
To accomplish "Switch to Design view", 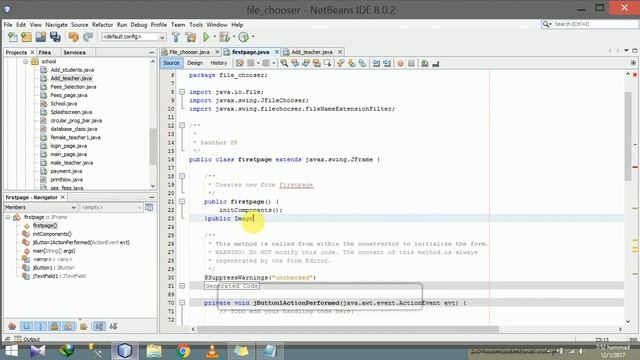I will click(195, 63).
